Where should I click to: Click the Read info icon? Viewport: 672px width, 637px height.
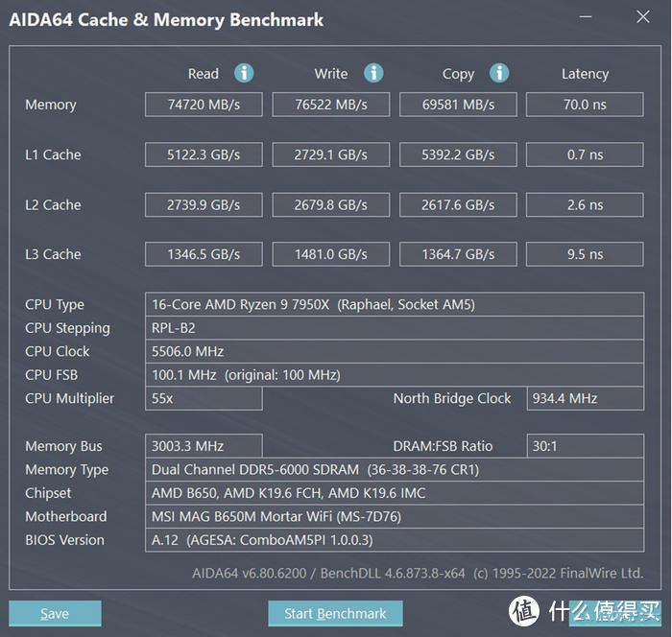click(244, 73)
